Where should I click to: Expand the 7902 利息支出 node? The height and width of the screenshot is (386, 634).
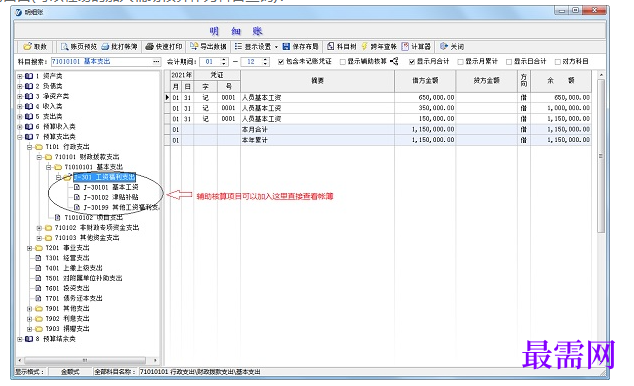click(29, 319)
